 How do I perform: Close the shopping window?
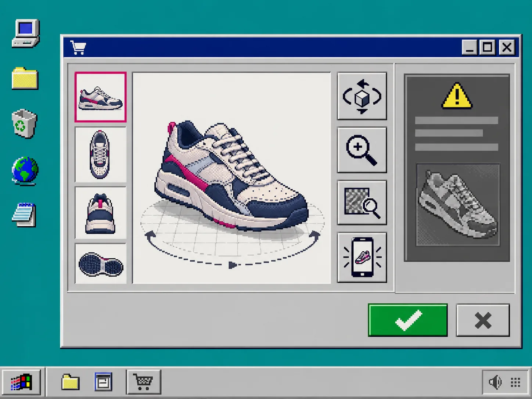pos(507,47)
